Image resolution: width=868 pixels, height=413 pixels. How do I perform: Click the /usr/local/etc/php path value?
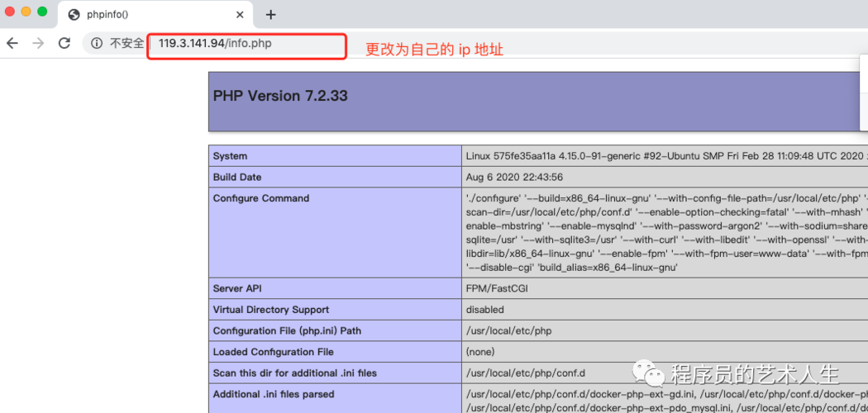coord(508,330)
